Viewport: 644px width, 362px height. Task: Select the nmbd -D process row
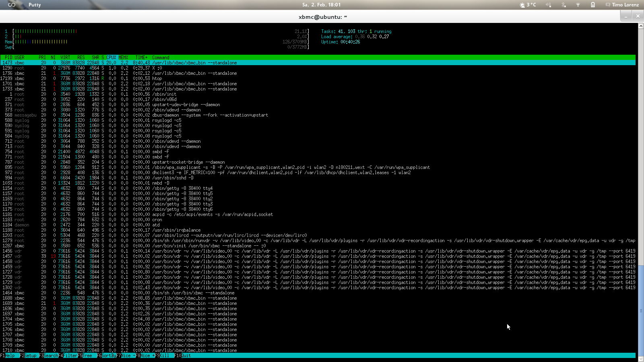pos(318,183)
